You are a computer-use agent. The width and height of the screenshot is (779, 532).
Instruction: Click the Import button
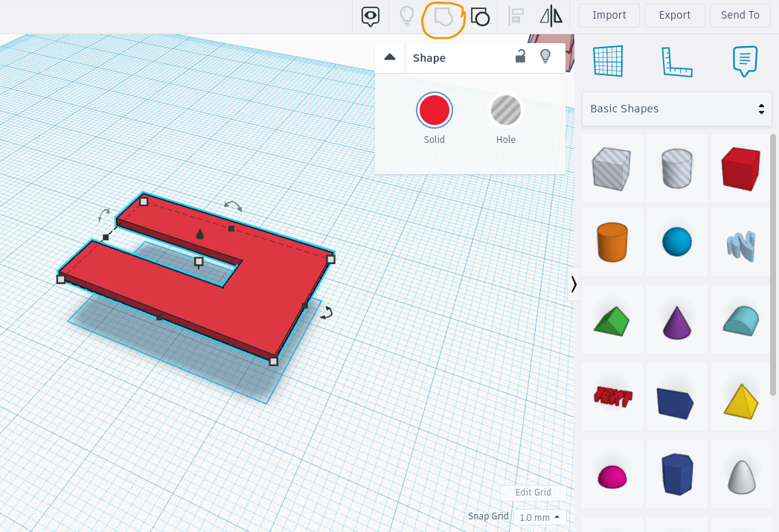(609, 16)
